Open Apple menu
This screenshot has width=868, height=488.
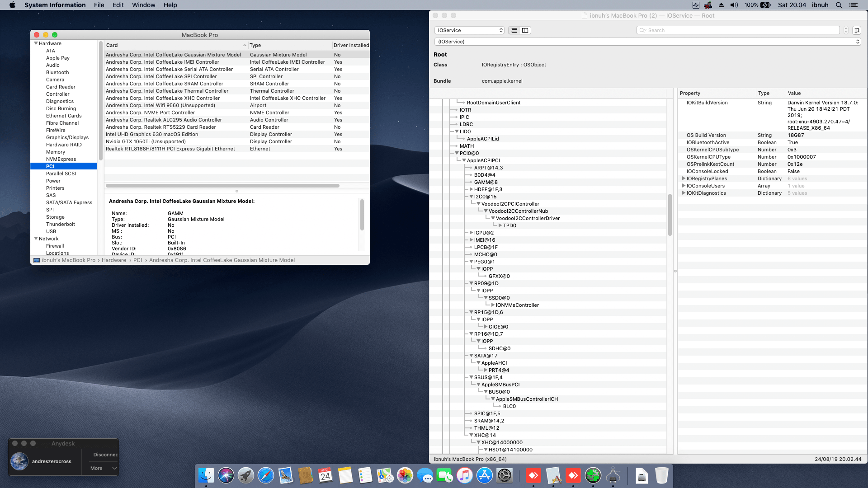(x=12, y=5)
